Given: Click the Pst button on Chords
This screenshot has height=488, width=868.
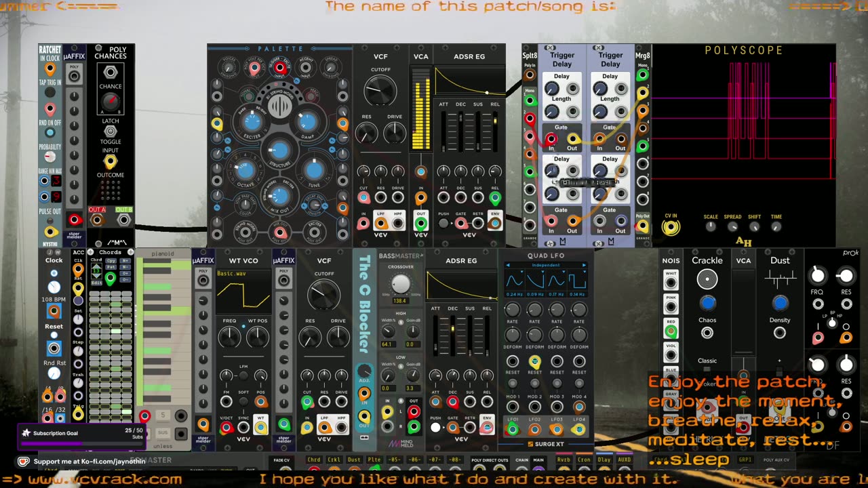Looking at the screenshot, I should point(111,268).
